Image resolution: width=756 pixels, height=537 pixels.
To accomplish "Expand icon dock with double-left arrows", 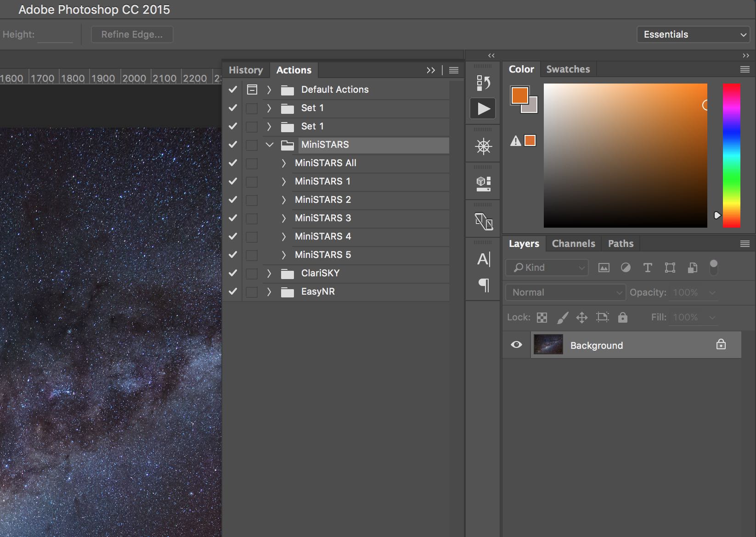I will click(x=491, y=56).
